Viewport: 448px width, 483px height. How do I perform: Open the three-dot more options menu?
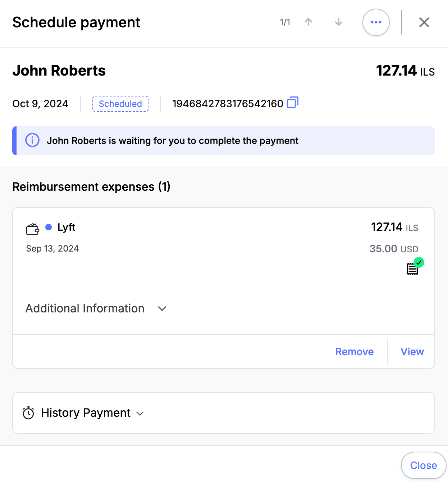coord(376,22)
